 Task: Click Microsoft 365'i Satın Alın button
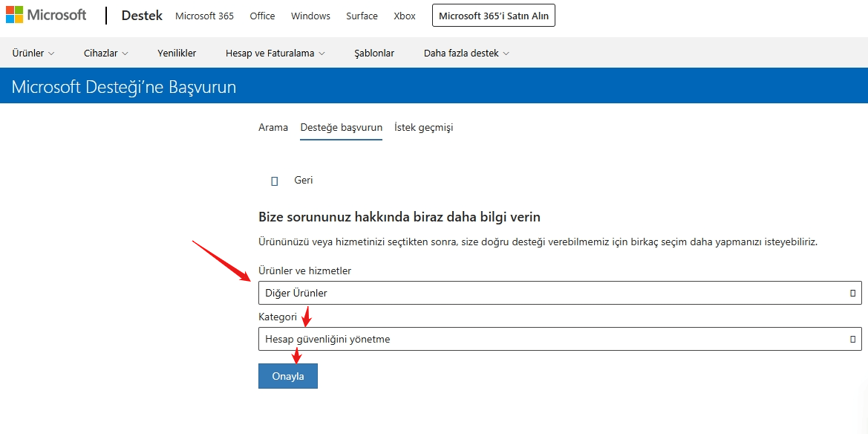pyautogui.click(x=494, y=16)
